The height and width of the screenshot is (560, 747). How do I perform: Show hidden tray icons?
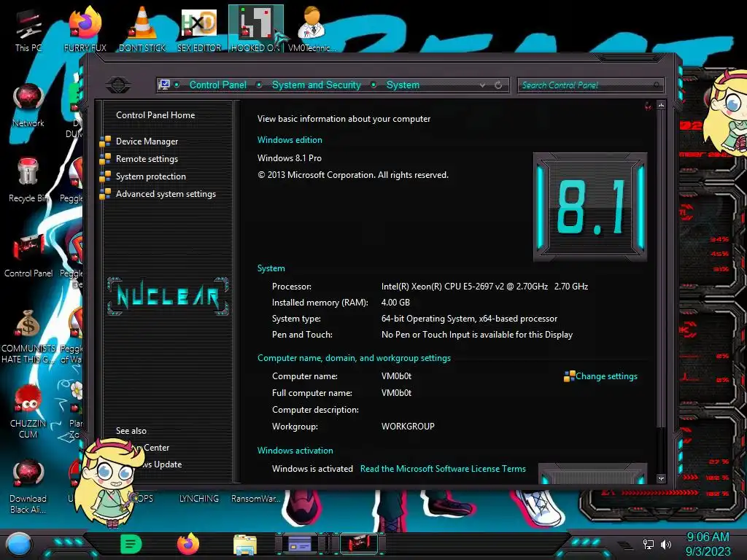tap(625, 544)
